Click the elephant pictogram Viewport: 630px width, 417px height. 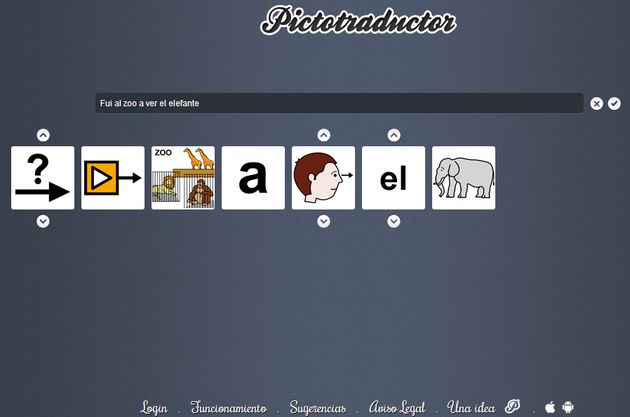(464, 178)
